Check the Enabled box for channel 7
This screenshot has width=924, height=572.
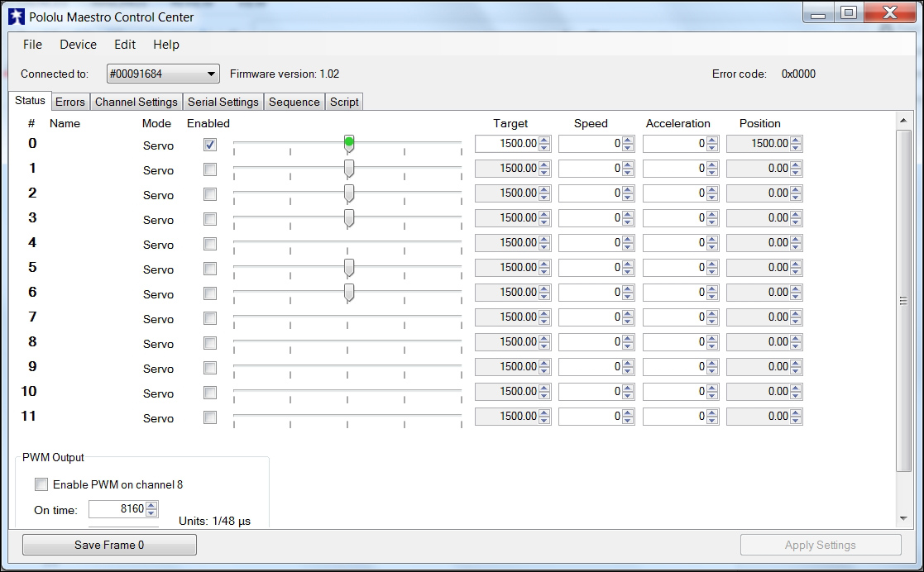coord(210,318)
